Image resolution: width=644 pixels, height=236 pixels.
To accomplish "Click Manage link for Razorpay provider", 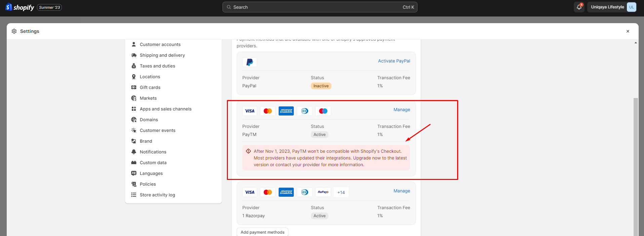I will 402,191.
